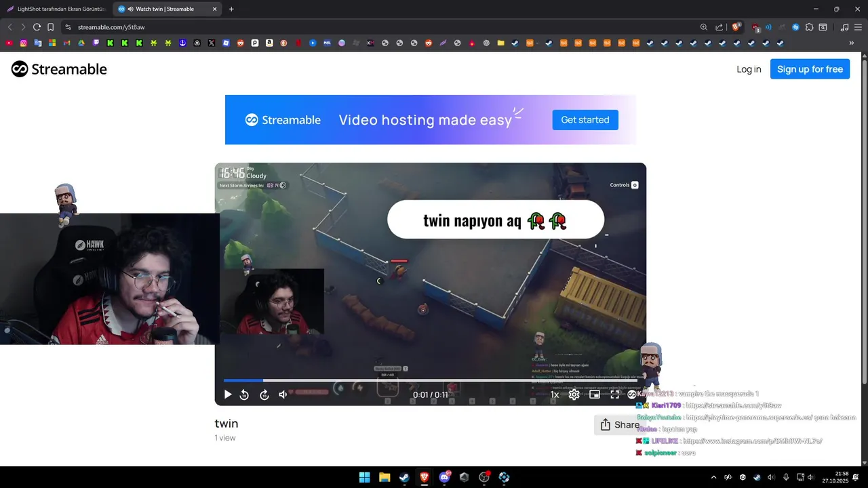Skip forward 10 seconds in video

point(264,394)
